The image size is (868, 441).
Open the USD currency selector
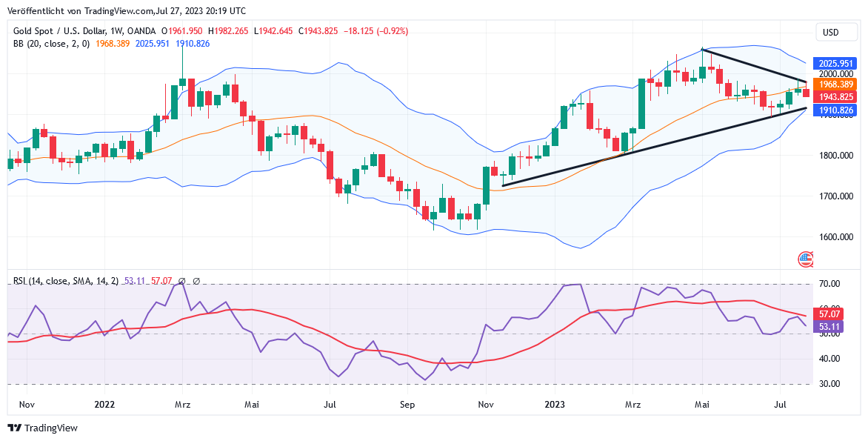pos(830,32)
